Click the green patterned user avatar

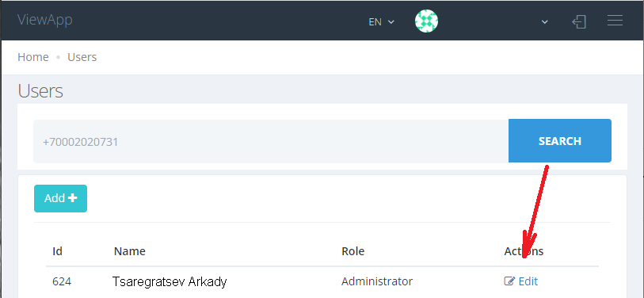coord(426,21)
